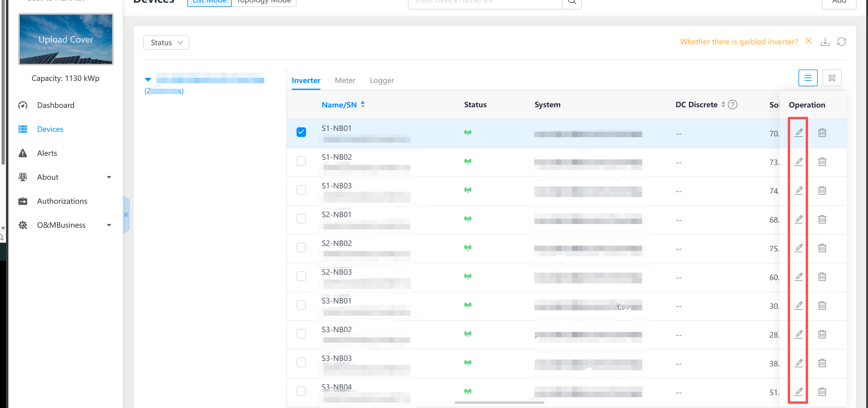Screen dimensions: 868x408
Task: Open DC Discrete help question icon
Action: pos(733,105)
